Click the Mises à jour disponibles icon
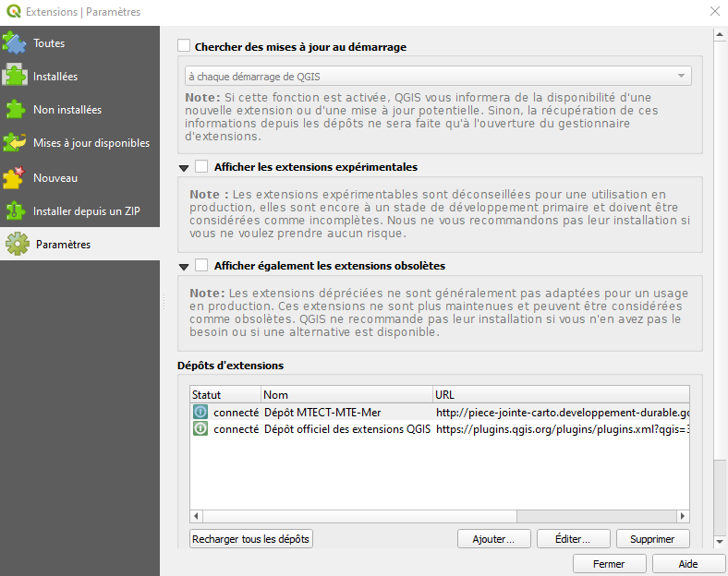728x576 pixels. (x=15, y=143)
